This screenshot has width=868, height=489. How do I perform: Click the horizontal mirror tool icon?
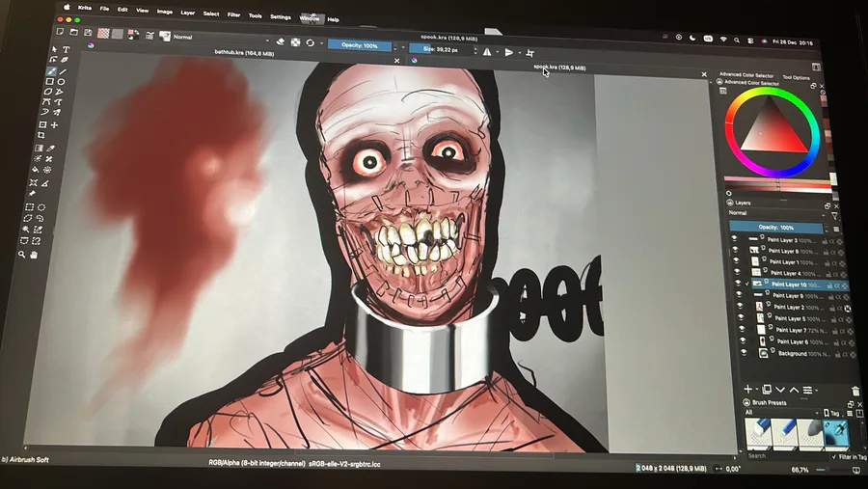(x=487, y=52)
